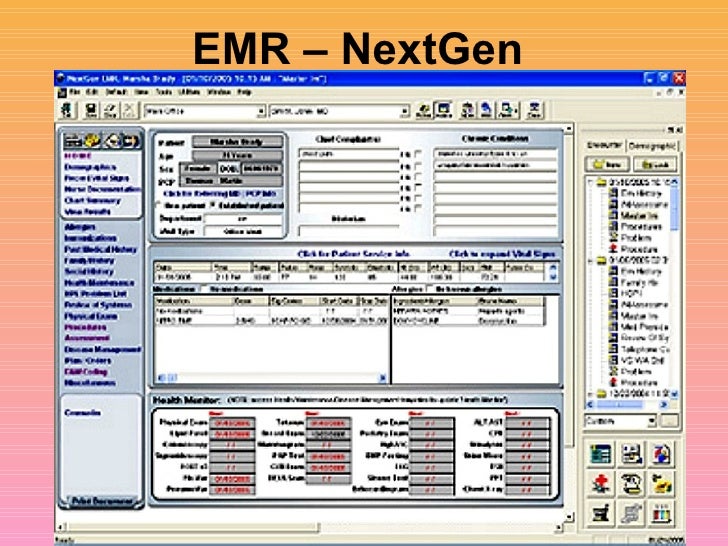Open the File menu
This screenshot has width=728, height=546.
click(x=75, y=92)
